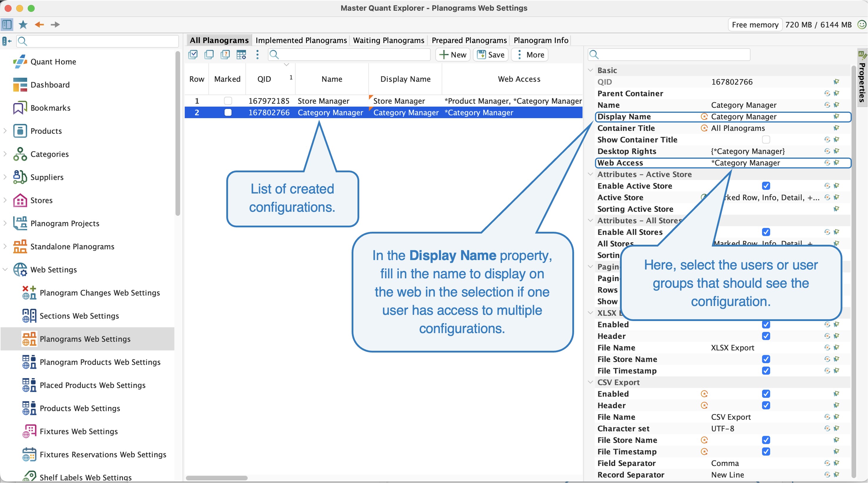Open Planogram Changes Web Settings
This screenshot has width=868, height=483.
click(x=100, y=293)
